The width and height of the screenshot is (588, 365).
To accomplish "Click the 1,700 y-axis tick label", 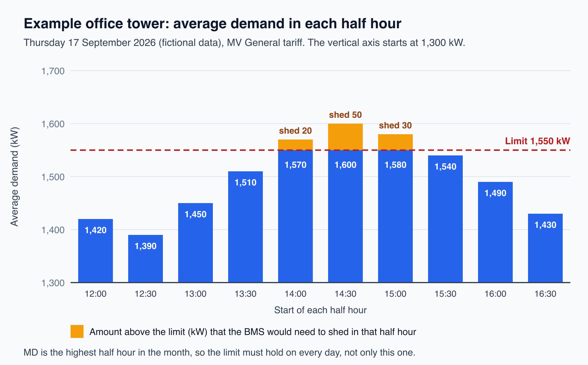I will click(53, 71).
